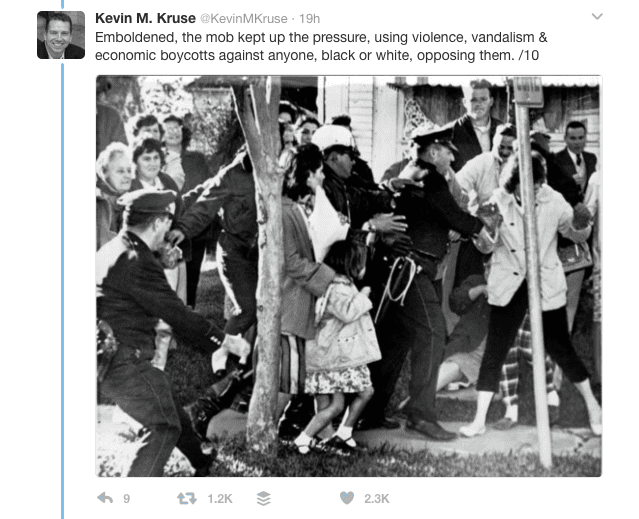Image resolution: width=639 pixels, height=519 pixels.
Task: Click the 19h timestamp
Action: pos(309,19)
